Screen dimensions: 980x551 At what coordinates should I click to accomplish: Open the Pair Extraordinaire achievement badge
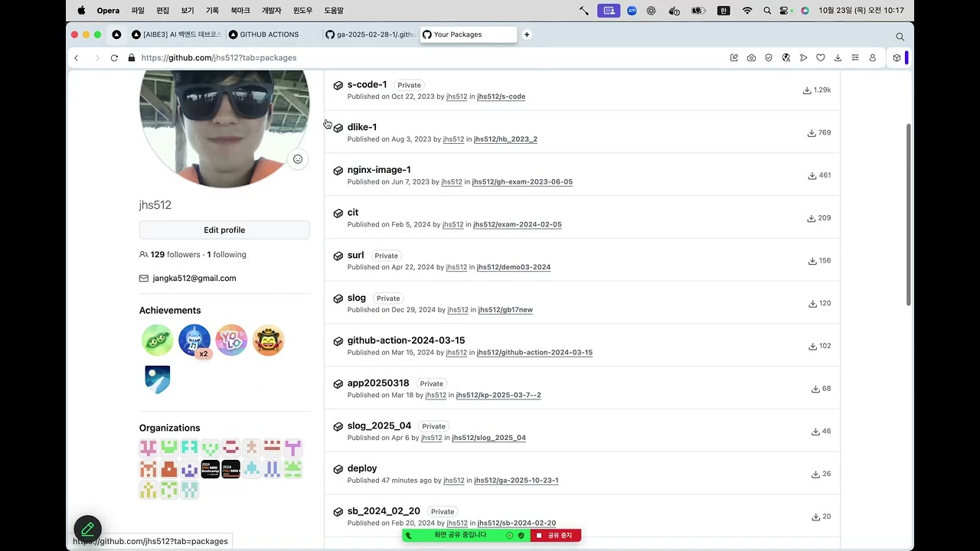tap(158, 341)
